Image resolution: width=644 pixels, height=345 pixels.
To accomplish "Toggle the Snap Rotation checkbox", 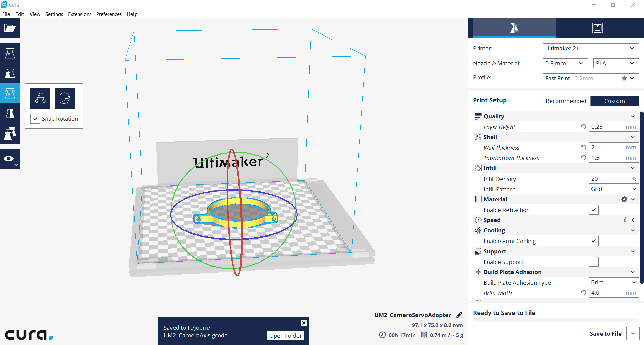I will click(x=35, y=119).
